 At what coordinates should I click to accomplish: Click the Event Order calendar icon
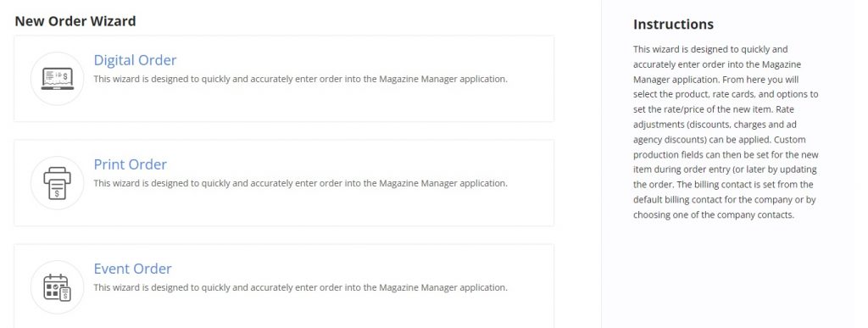click(x=57, y=287)
